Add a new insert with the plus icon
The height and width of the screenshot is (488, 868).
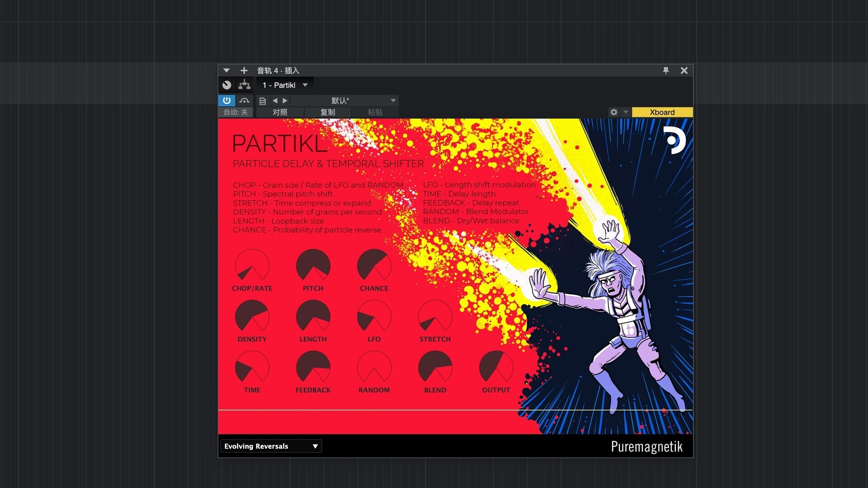click(244, 70)
